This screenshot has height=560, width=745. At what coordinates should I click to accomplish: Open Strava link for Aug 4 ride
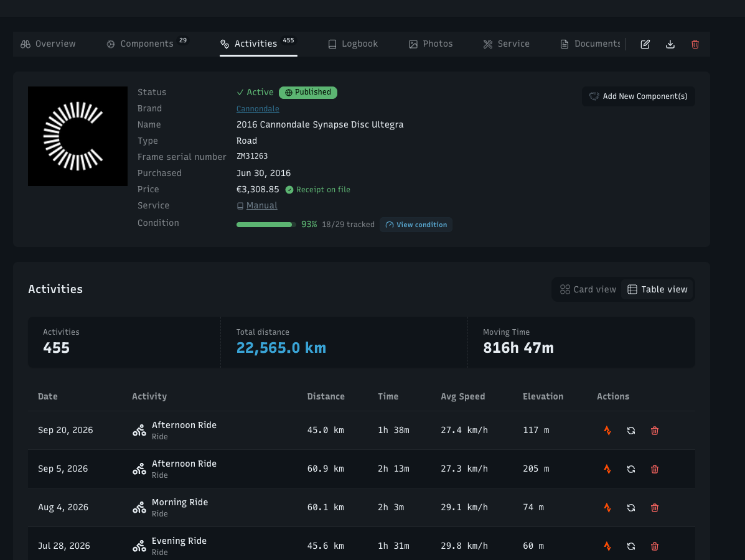click(607, 507)
